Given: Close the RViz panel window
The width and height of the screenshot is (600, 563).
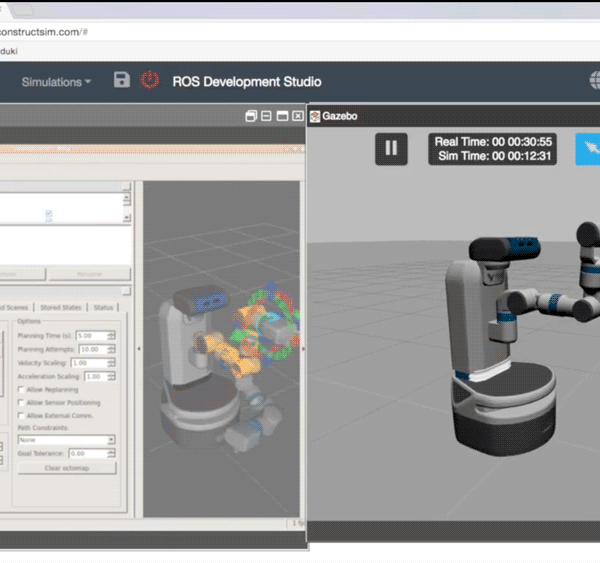Looking at the screenshot, I should click(x=298, y=116).
